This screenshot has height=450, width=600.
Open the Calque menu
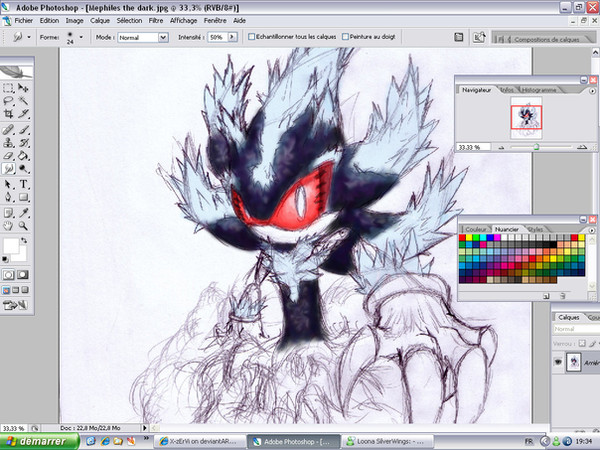click(100, 21)
